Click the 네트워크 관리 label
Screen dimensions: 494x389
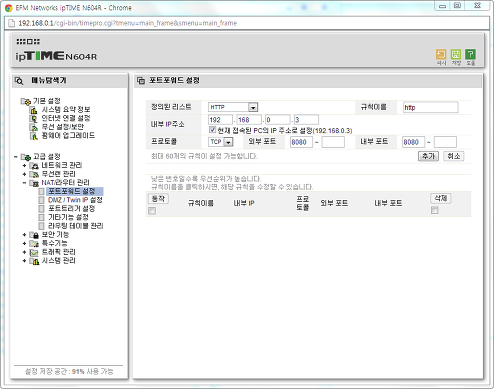[62, 165]
